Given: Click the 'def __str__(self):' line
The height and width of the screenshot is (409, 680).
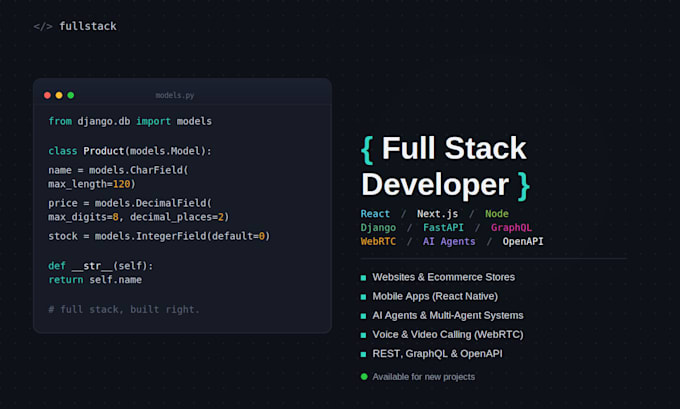Looking at the screenshot, I should click(x=101, y=265).
